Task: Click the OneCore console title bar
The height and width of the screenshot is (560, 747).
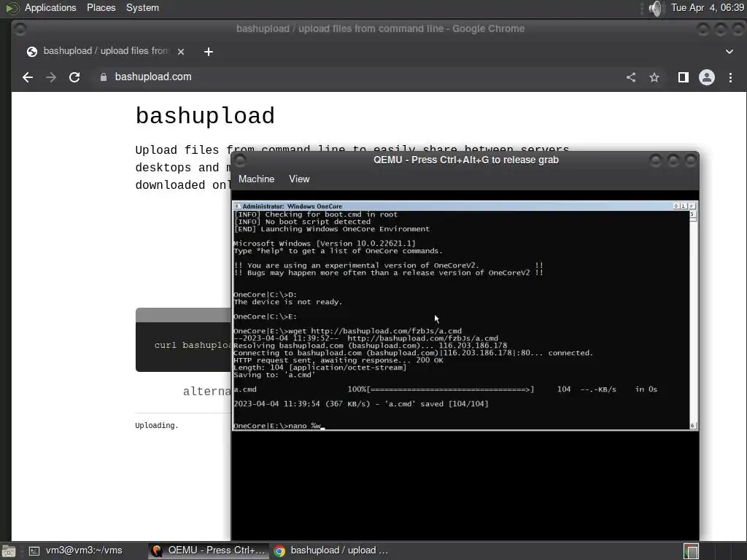Action: 452,206
